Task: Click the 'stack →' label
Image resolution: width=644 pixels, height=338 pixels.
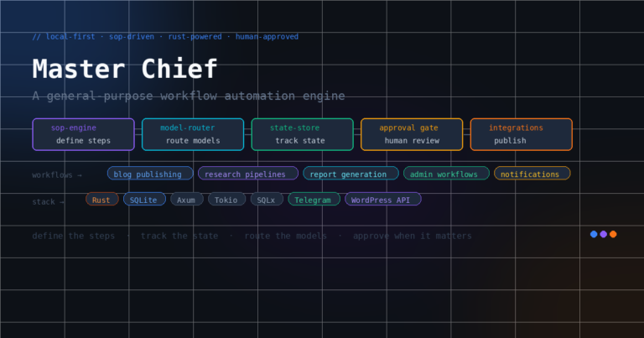Action: (x=48, y=201)
